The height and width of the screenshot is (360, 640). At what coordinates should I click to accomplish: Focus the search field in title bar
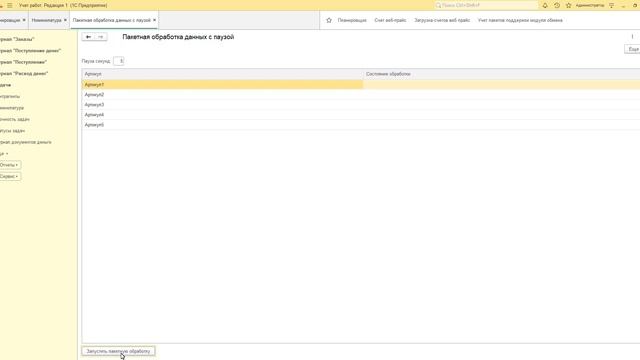coord(486,5)
